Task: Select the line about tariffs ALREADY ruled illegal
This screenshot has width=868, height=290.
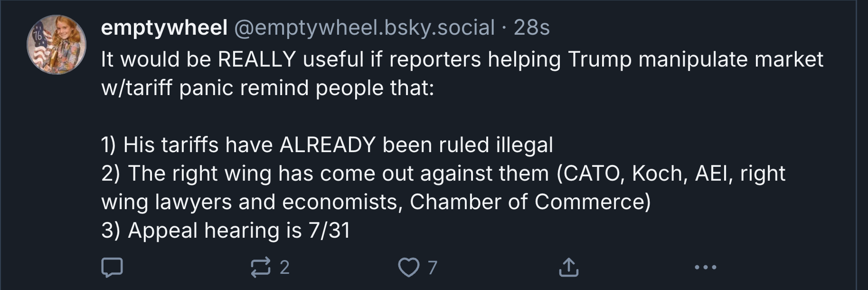Action: 327,145
